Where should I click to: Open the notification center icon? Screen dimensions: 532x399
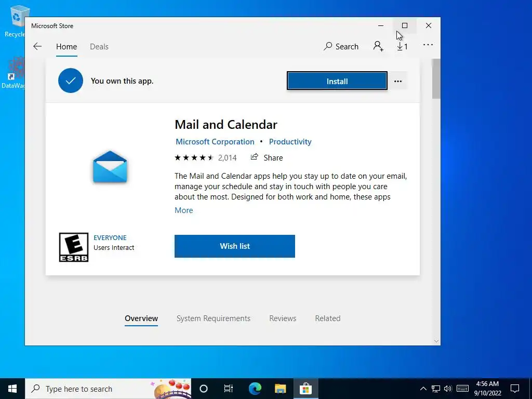point(515,389)
